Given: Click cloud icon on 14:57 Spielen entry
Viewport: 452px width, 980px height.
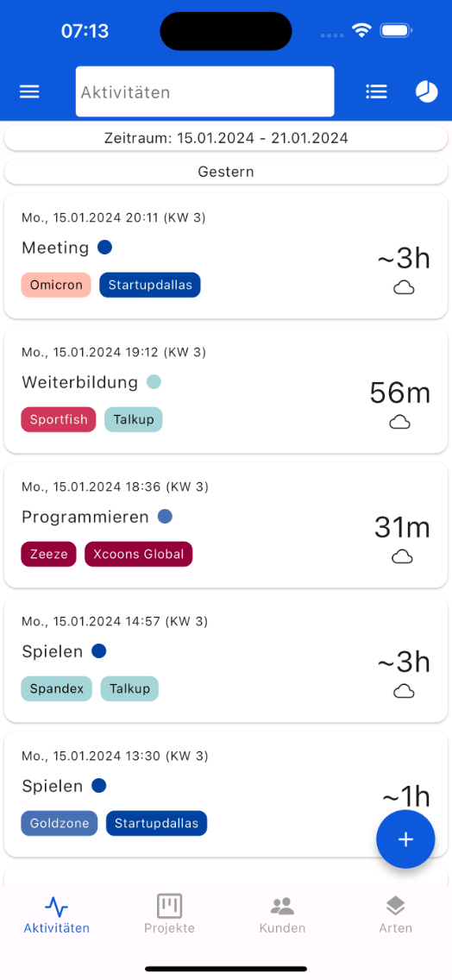Looking at the screenshot, I should [x=404, y=691].
